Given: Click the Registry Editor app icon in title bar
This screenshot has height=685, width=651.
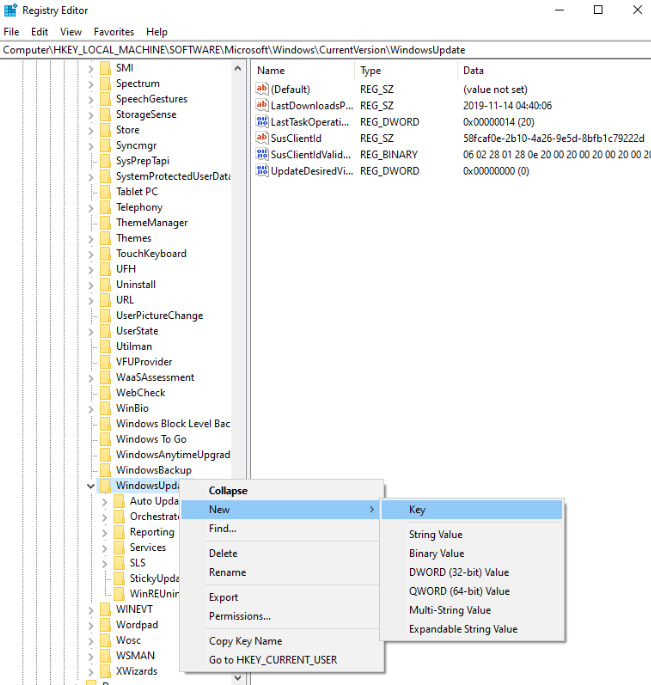Looking at the screenshot, I should [10, 11].
